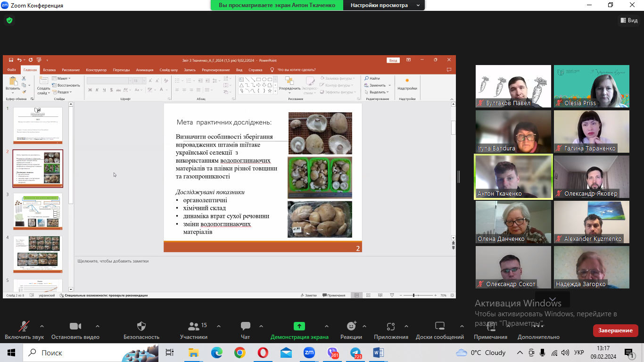Open Настройки просмотра dropdown

click(x=384, y=5)
